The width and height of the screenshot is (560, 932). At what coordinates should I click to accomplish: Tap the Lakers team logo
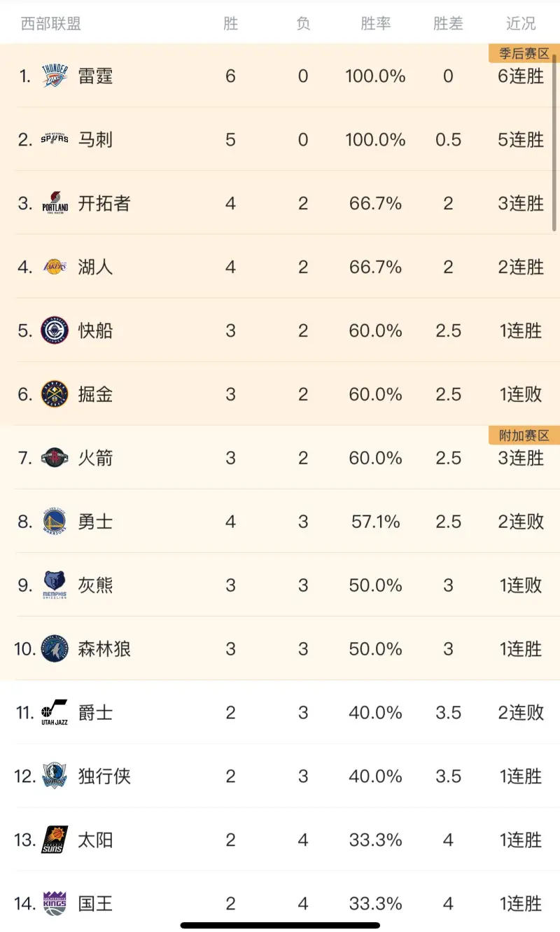coord(55,267)
